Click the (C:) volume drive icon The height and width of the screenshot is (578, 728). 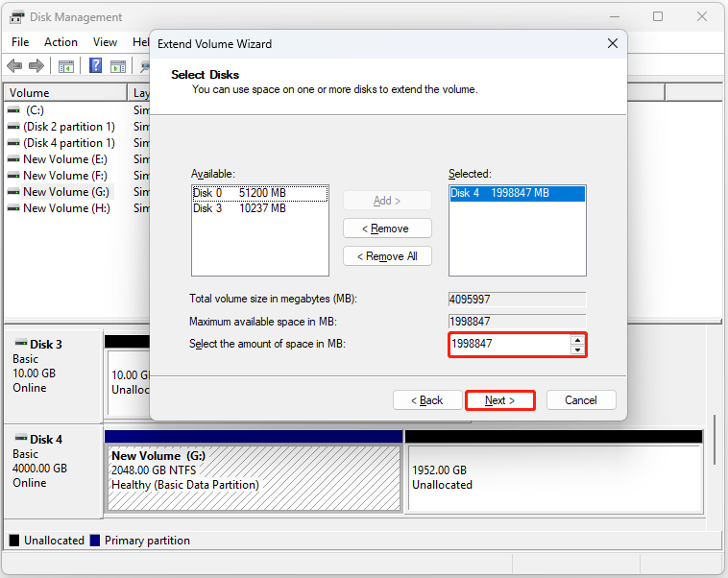[14, 110]
